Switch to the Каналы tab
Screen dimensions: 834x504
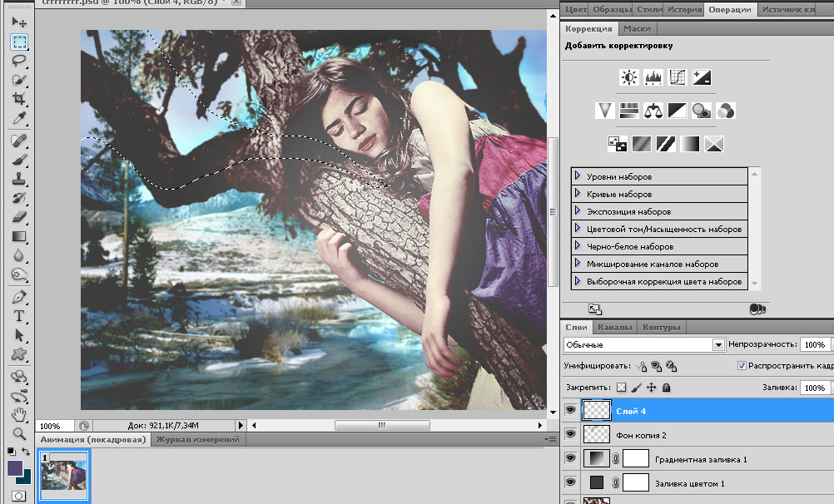(x=614, y=328)
